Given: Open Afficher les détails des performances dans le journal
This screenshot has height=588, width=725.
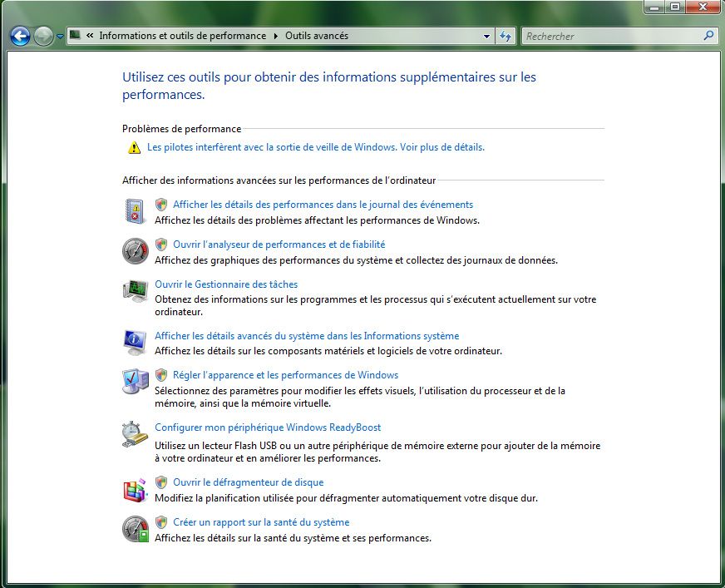Looking at the screenshot, I should [323, 205].
